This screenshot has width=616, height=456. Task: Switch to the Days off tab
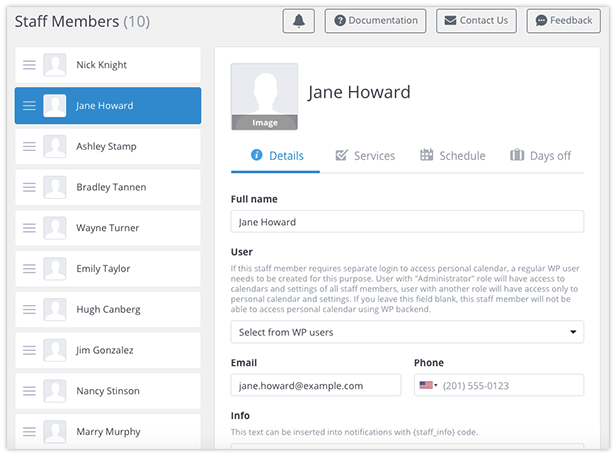point(541,156)
